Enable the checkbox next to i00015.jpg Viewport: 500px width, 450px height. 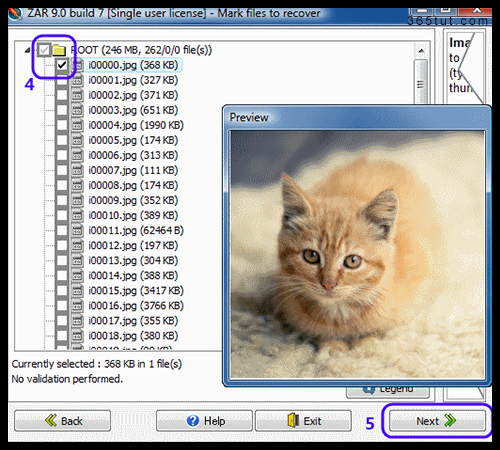62,291
